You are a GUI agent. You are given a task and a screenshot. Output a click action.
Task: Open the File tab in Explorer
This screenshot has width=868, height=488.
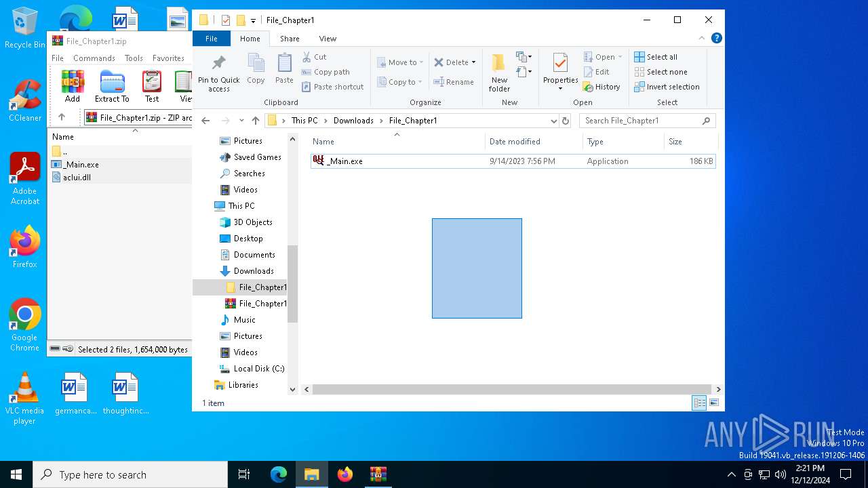[212, 39]
